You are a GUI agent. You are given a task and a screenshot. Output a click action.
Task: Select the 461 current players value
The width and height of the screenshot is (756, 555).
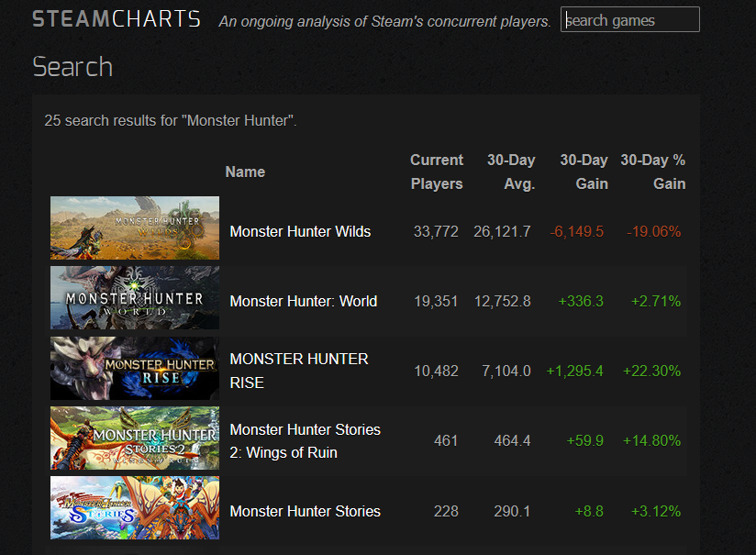click(x=446, y=440)
